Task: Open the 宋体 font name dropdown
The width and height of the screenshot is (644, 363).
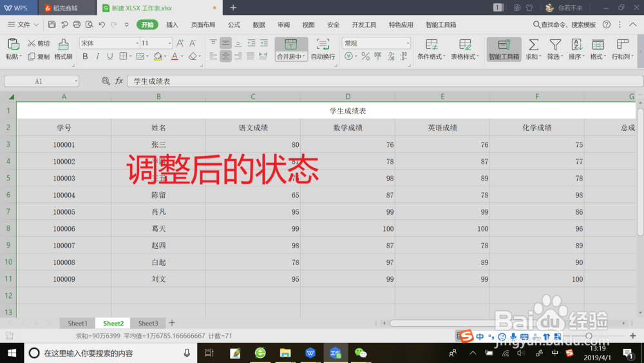Action: click(137, 43)
